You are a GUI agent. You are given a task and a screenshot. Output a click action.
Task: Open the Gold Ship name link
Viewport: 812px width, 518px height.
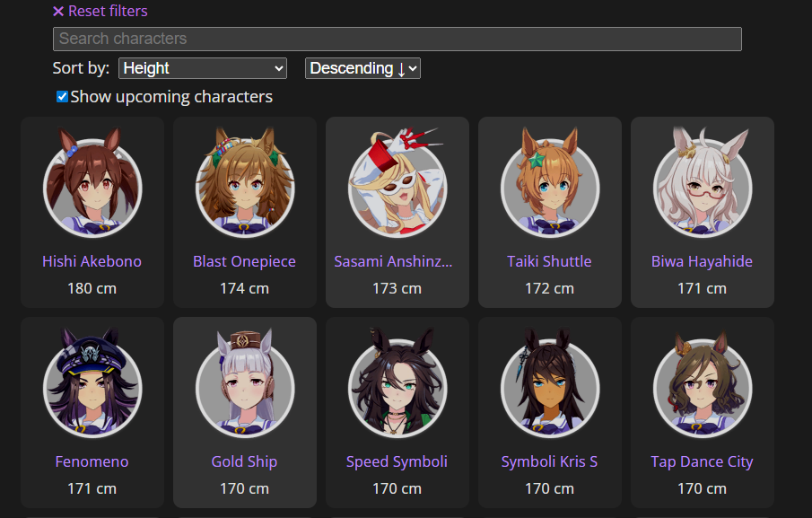coord(244,461)
